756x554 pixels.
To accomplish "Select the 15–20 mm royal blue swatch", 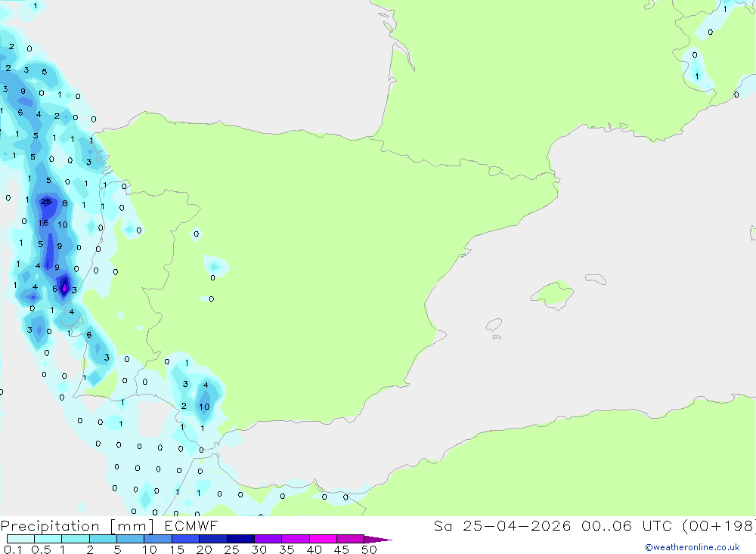I will click(185, 539).
